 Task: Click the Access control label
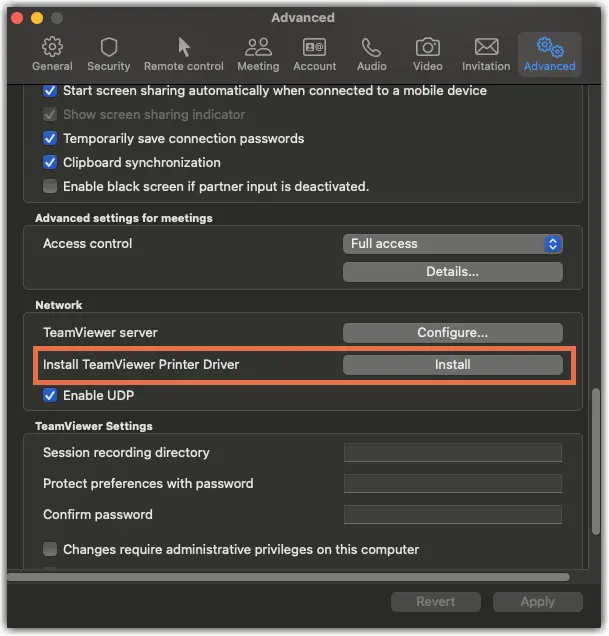(88, 243)
